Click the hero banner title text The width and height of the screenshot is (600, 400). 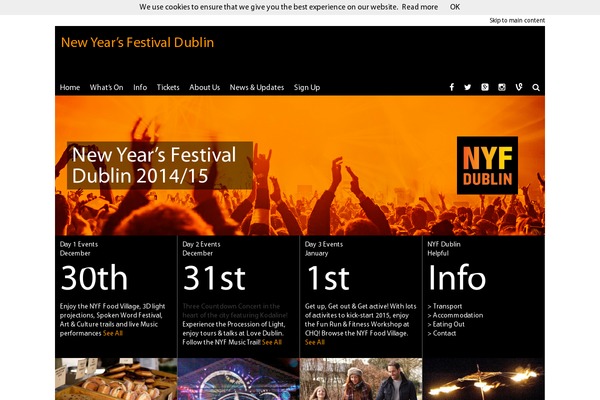154,165
